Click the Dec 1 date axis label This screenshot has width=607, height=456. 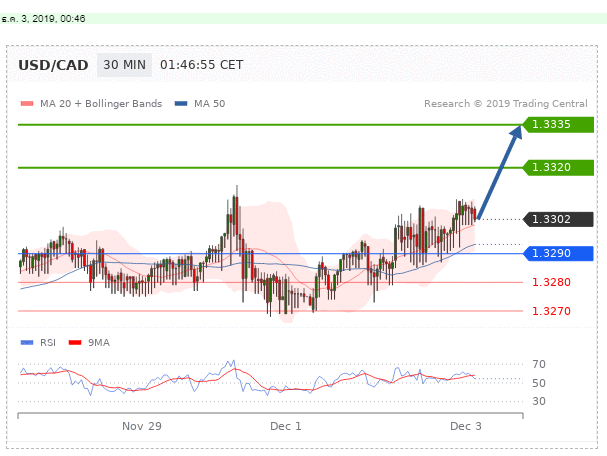point(286,426)
